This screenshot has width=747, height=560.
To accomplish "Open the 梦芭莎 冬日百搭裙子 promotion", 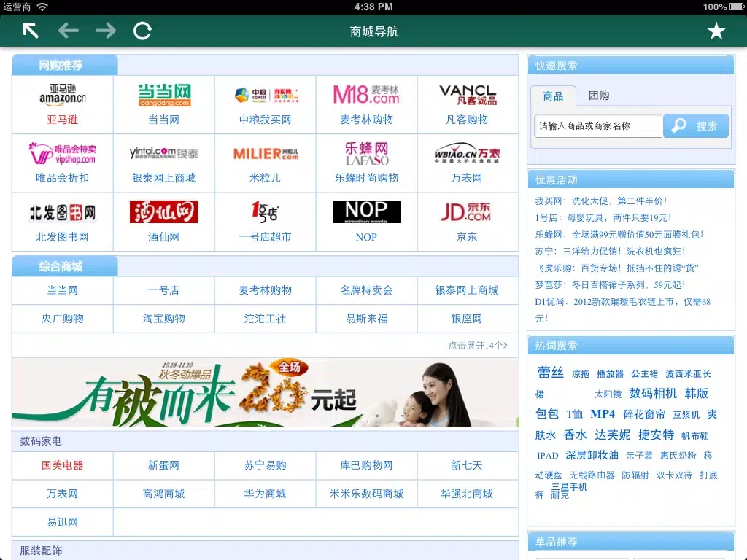I will tap(611, 285).
